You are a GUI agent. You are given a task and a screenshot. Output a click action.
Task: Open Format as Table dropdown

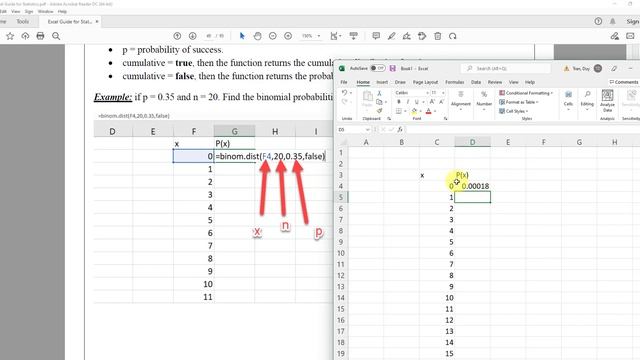point(519,102)
